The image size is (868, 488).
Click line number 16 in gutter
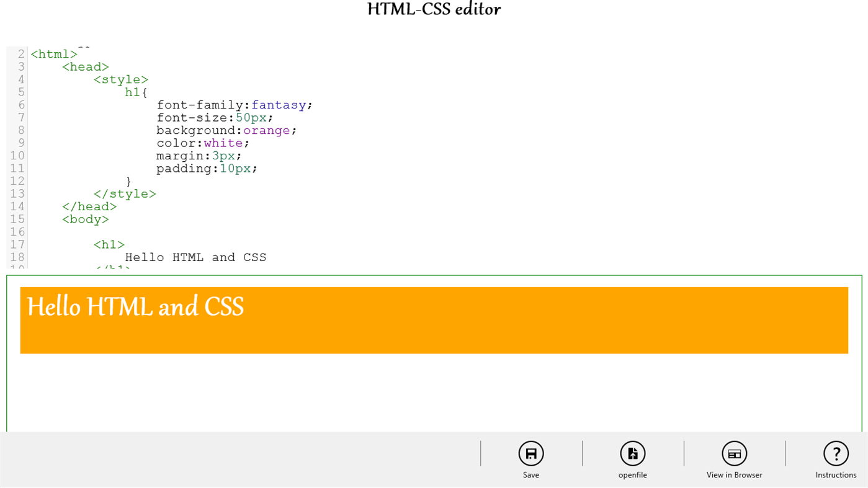point(17,232)
